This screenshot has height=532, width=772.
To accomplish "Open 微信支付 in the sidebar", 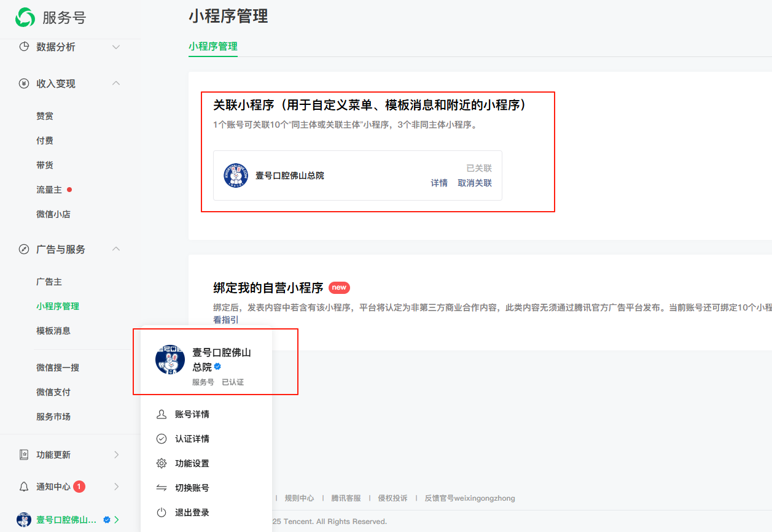I will tap(53, 392).
